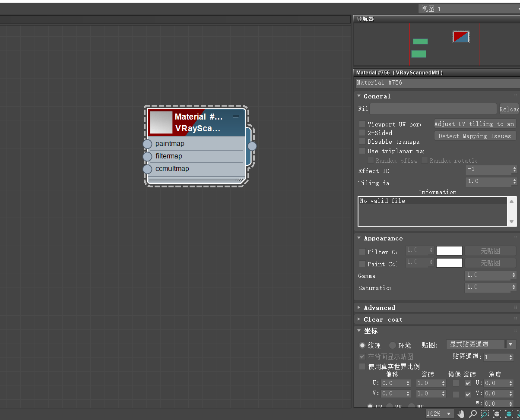Click the paintmap input socket
The height and width of the screenshot is (420, 520).
tap(147, 144)
